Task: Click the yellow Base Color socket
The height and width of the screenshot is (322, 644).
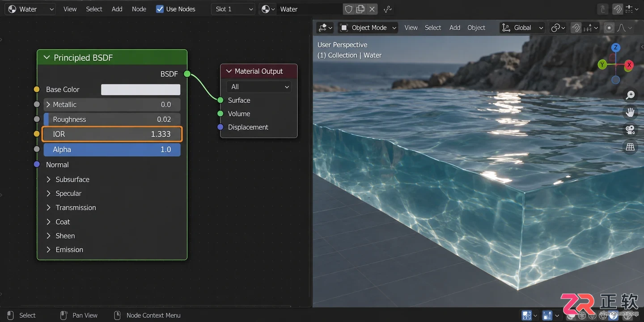Action: [37, 89]
